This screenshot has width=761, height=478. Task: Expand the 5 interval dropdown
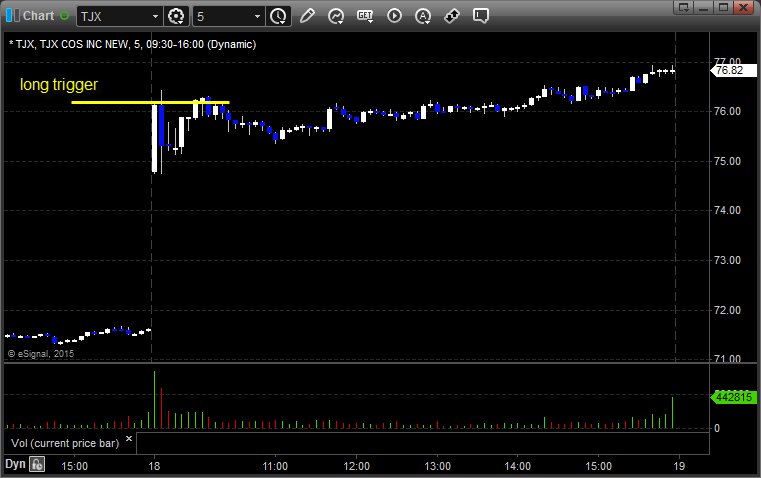tap(257, 16)
